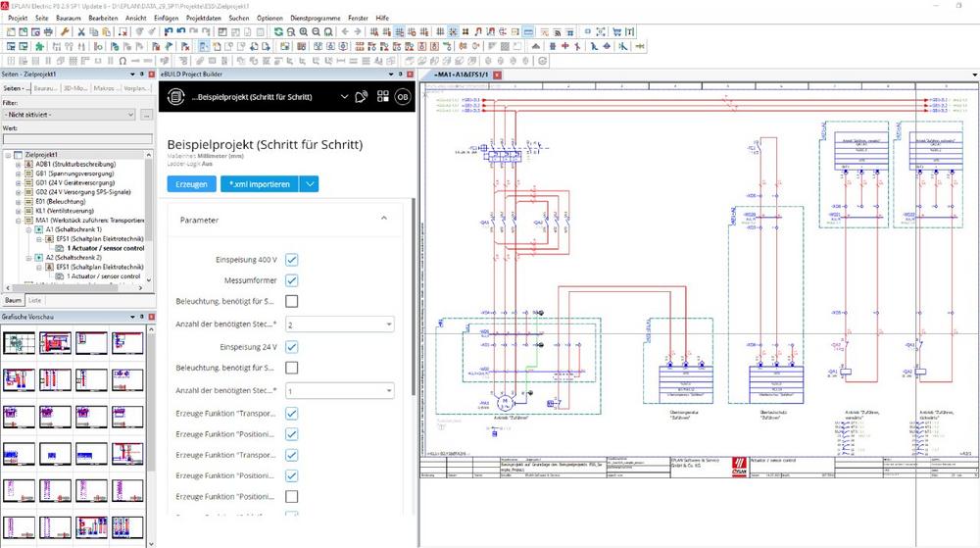Collapse the Parameter section chevron
This screenshot has width=980, height=548.
(383, 219)
